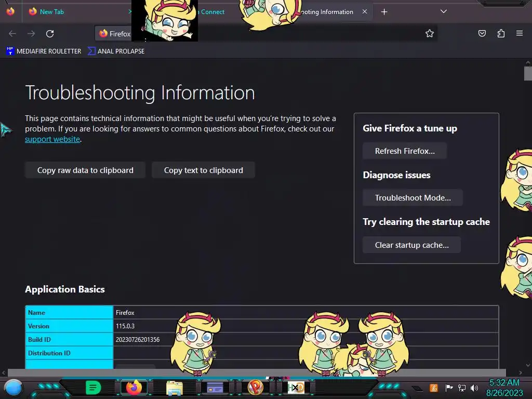Open the MEDIAFIRE ROULETTER bookmark
The image size is (532, 399).
click(x=44, y=51)
